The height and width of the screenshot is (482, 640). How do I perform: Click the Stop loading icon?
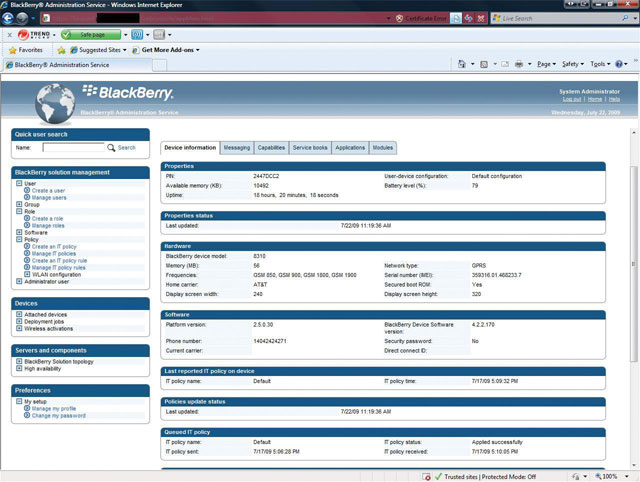point(481,18)
